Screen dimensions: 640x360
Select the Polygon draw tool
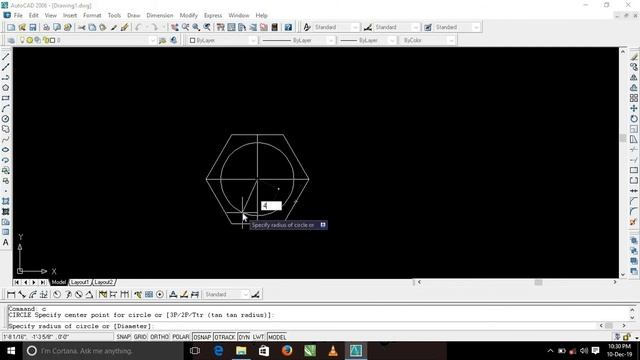pos(6,88)
